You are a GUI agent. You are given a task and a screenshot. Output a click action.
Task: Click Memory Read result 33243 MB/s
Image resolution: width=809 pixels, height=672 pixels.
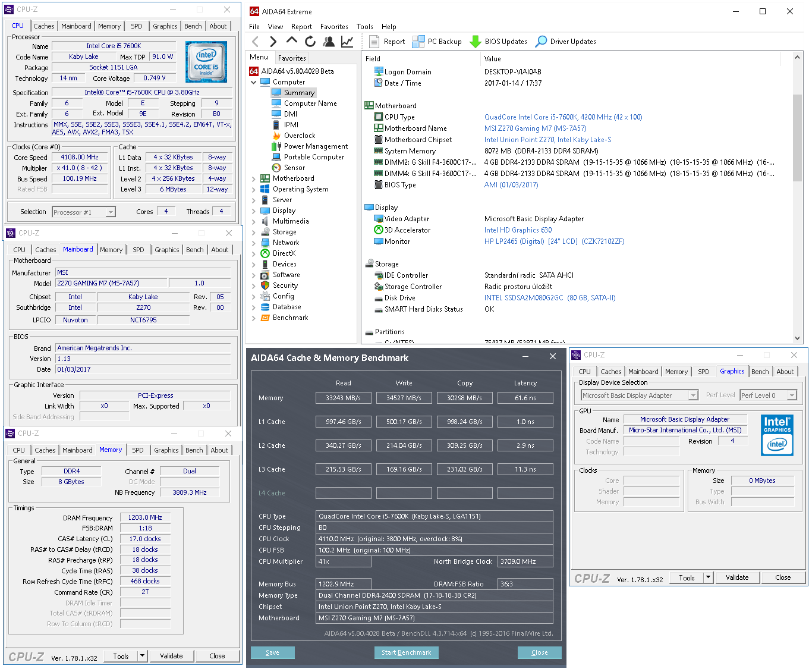click(x=343, y=398)
